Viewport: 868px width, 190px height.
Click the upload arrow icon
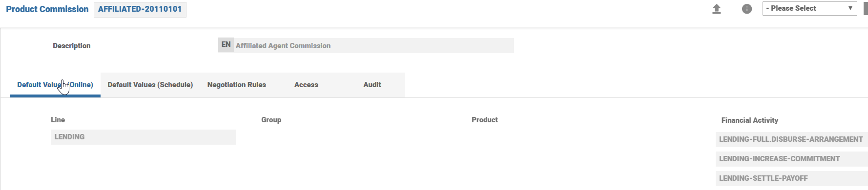[716, 9]
